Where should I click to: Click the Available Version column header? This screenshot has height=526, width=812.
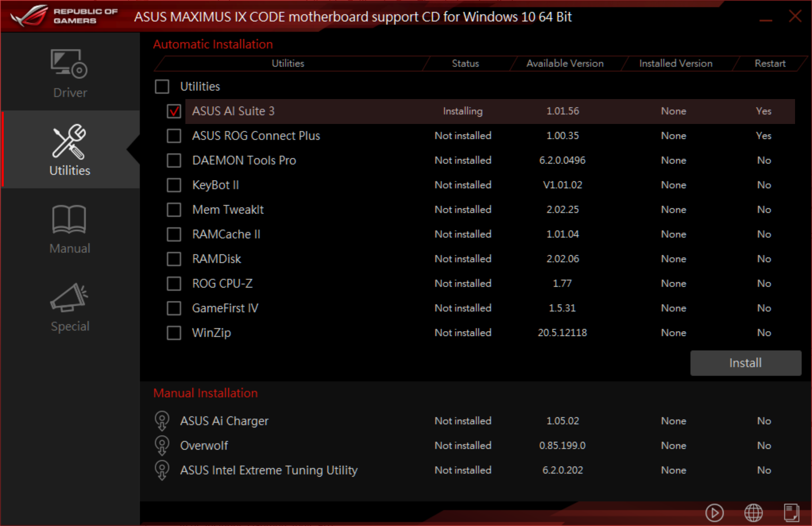click(565, 64)
